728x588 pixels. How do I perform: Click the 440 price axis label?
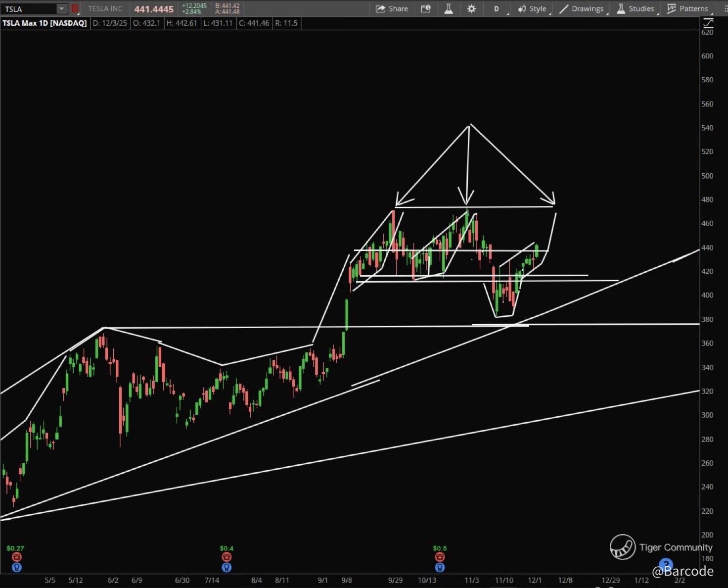point(708,247)
